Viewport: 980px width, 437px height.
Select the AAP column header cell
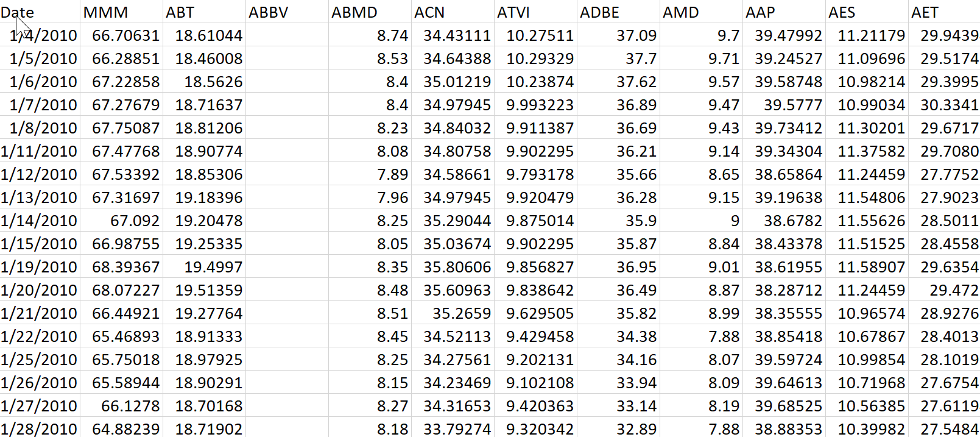pos(784,12)
